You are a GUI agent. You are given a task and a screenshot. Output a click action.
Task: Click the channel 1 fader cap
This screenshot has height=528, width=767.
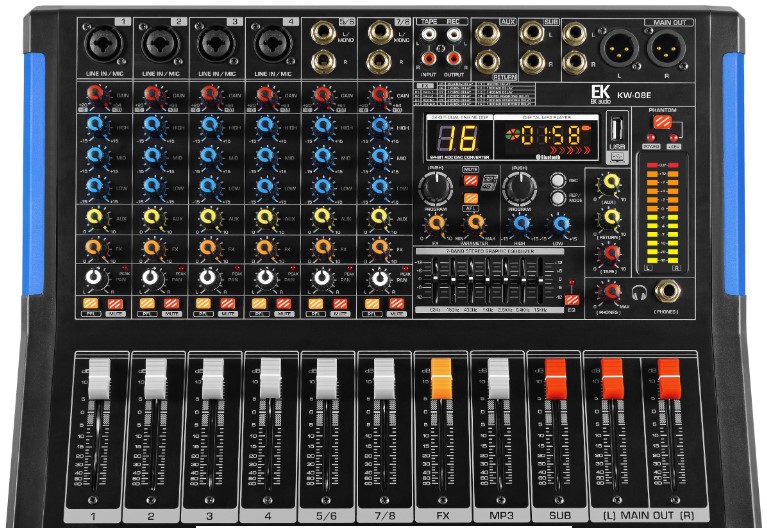99,379
